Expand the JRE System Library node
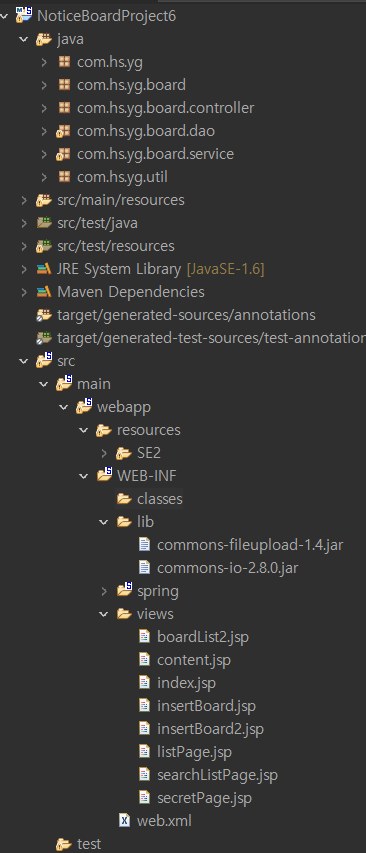This screenshot has height=853, width=366. point(24,269)
